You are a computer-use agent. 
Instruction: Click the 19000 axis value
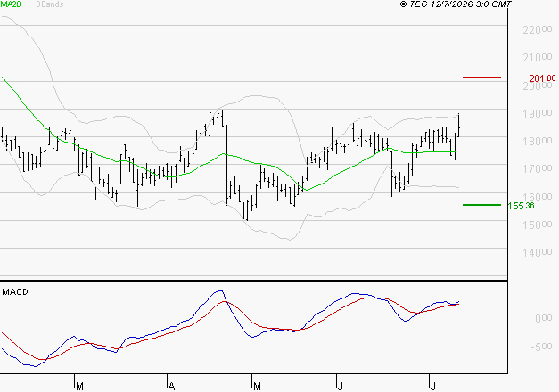pos(538,114)
